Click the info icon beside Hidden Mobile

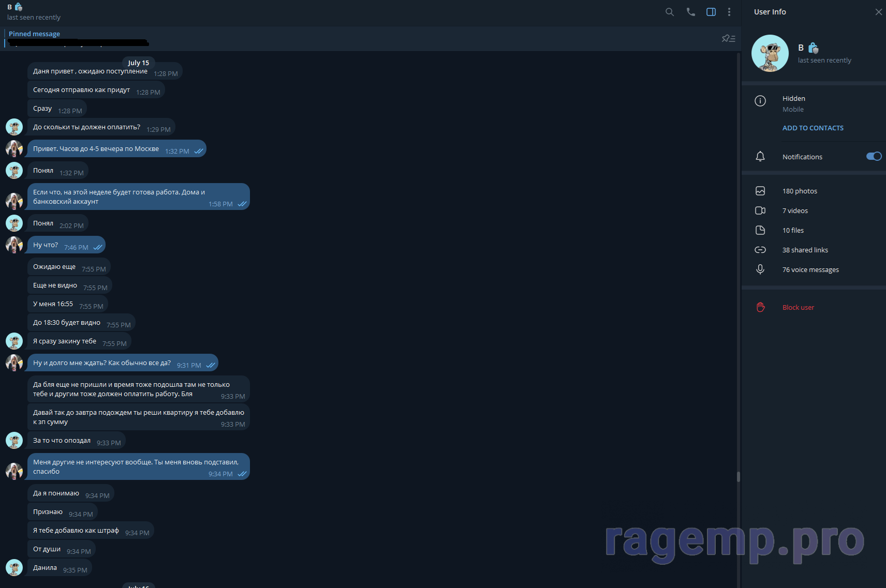(x=760, y=101)
